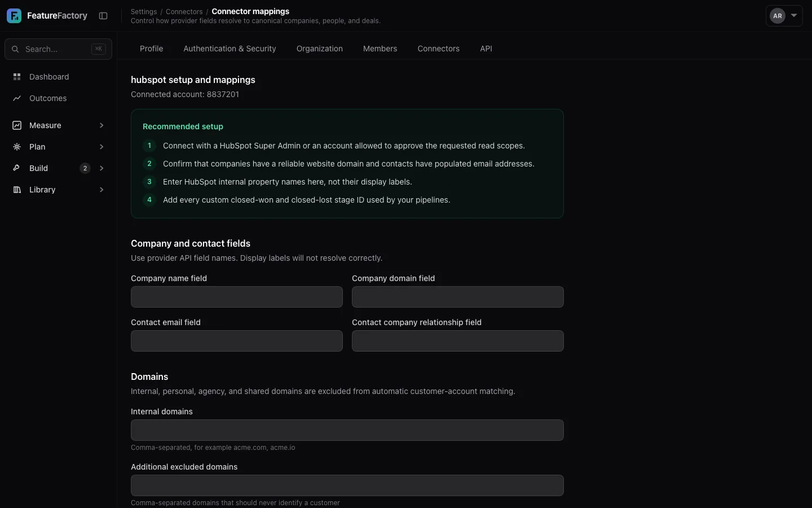Viewport: 812px width, 508px height.
Task: Click the Build count badge 2
Action: pos(85,168)
